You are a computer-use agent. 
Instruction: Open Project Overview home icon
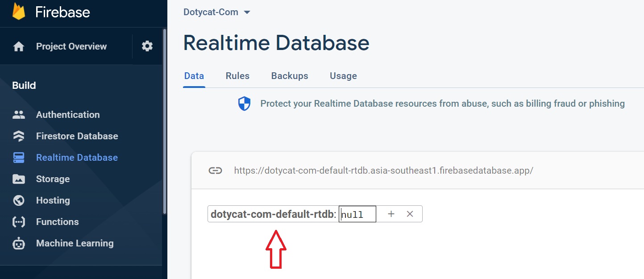19,46
